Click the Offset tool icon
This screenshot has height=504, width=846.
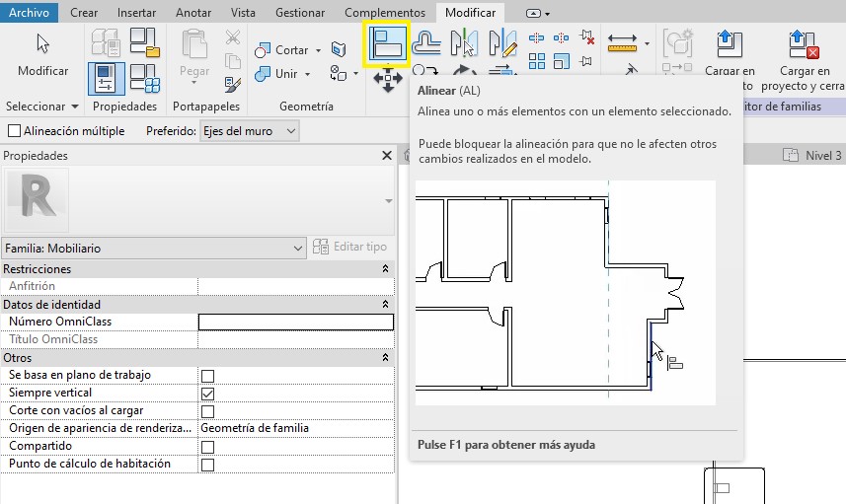point(425,42)
